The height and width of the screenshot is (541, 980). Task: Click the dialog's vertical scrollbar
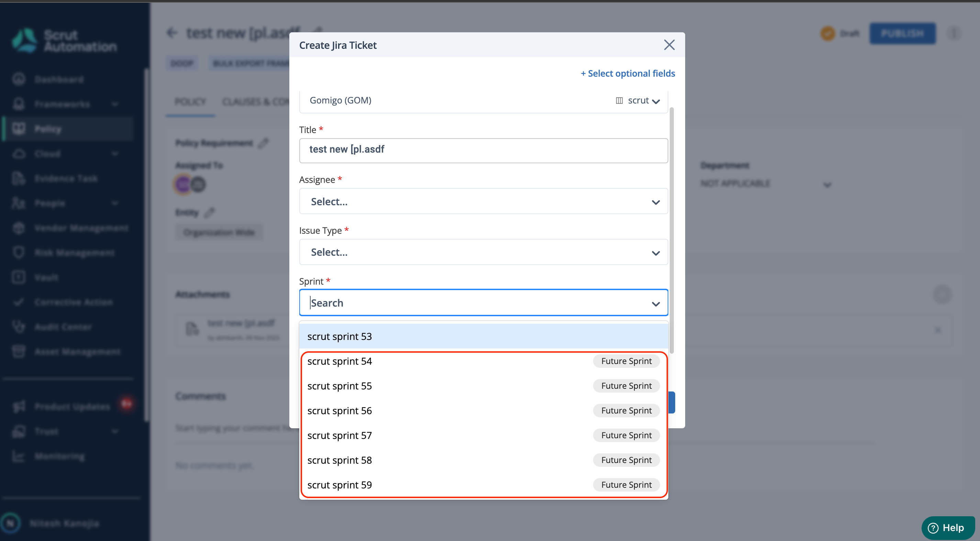(671, 230)
